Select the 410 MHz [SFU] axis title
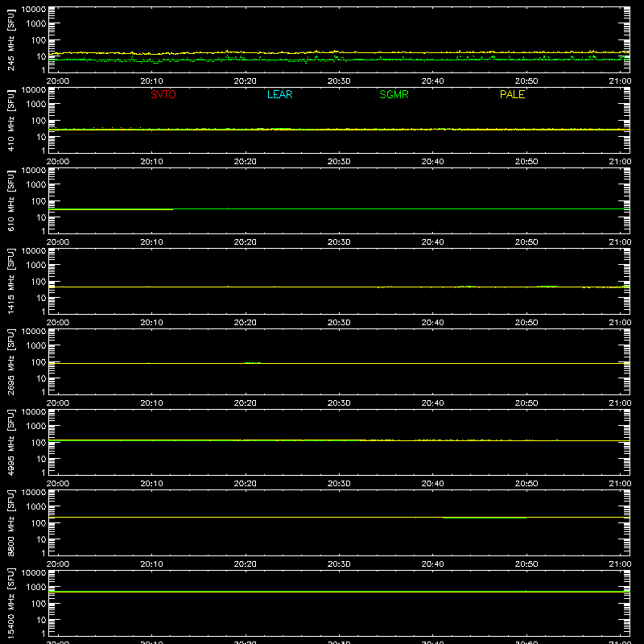The width and height of the screenshot is (644, 644). [10, 120]
